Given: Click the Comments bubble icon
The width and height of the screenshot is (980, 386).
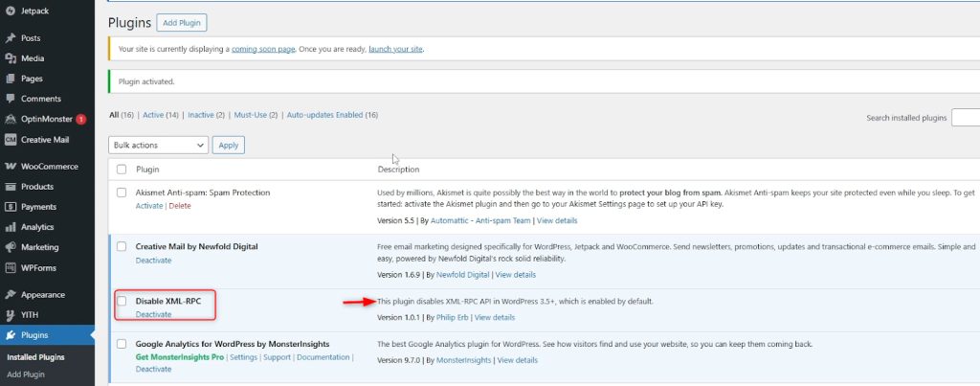Looking at the screenshot, I should (10, 99).
